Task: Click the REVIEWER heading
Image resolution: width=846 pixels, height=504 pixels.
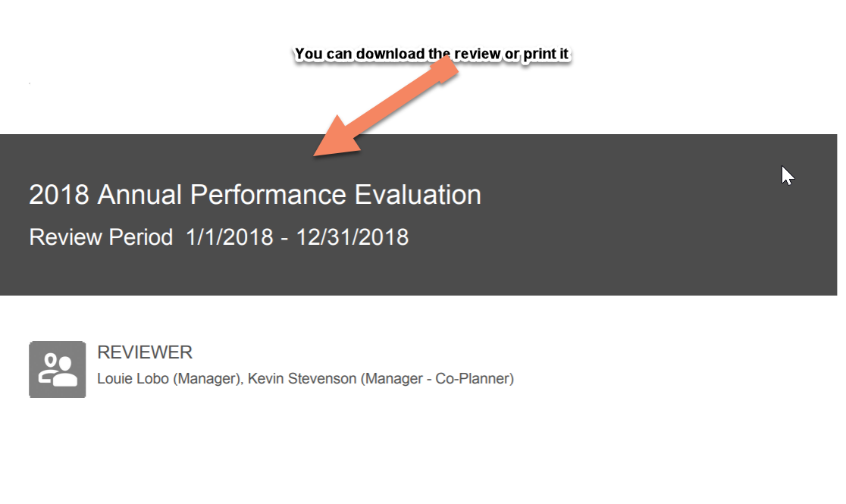Action: pos(145,352)
